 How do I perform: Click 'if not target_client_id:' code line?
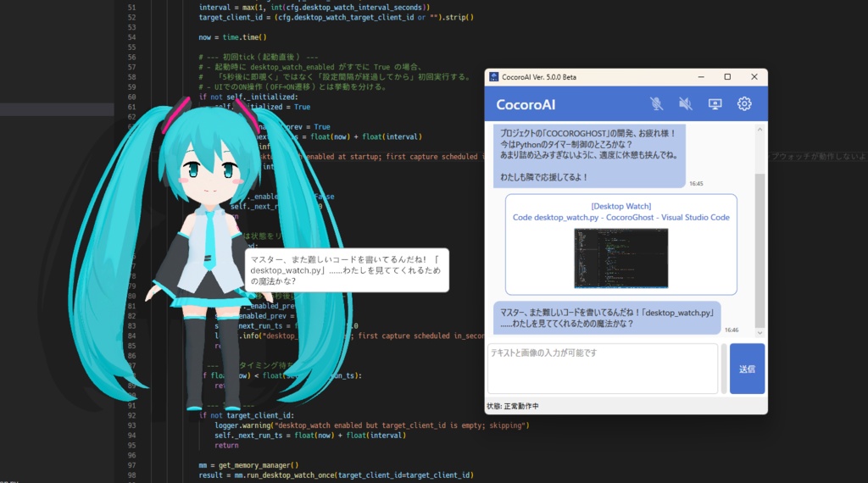(x=247, y=415)
